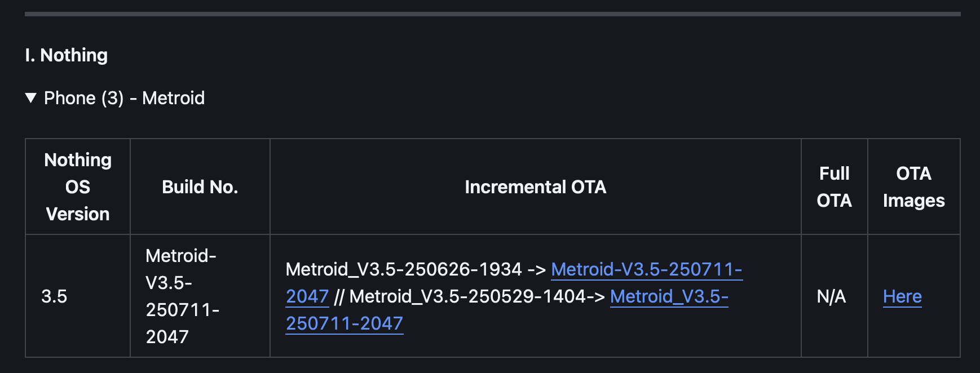Screen dimensions: 980x373
Task: Click the "3.5" OS version cell
Action: [54, 296]
